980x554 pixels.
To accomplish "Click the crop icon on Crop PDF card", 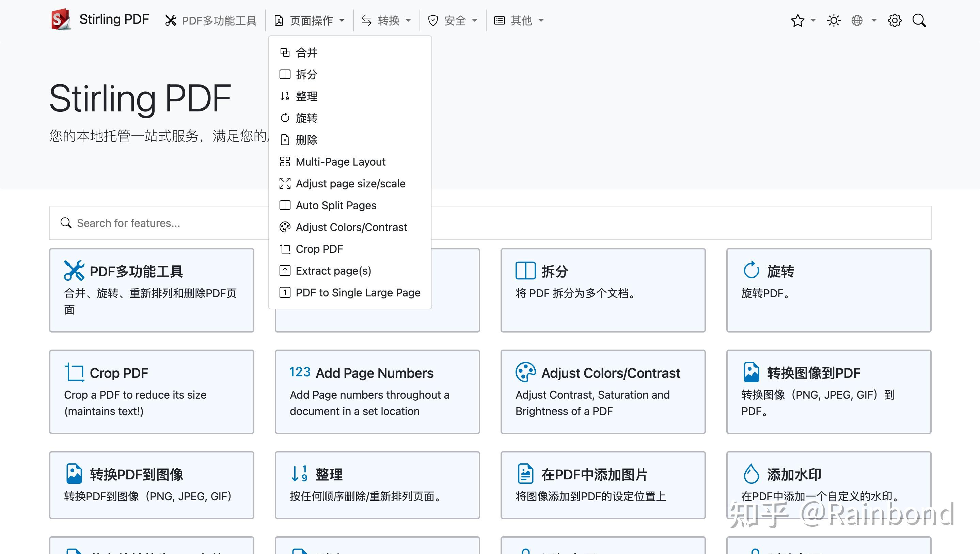I will click(75, 372).
